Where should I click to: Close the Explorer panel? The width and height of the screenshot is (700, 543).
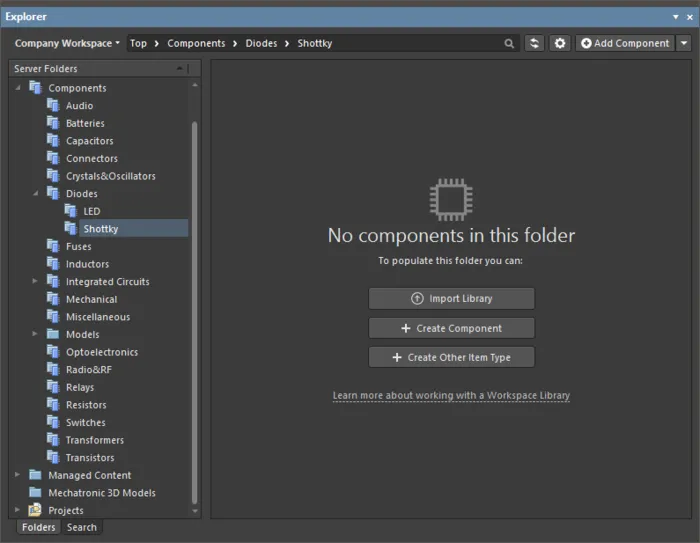pyautogui.click(x=689, y=17)
